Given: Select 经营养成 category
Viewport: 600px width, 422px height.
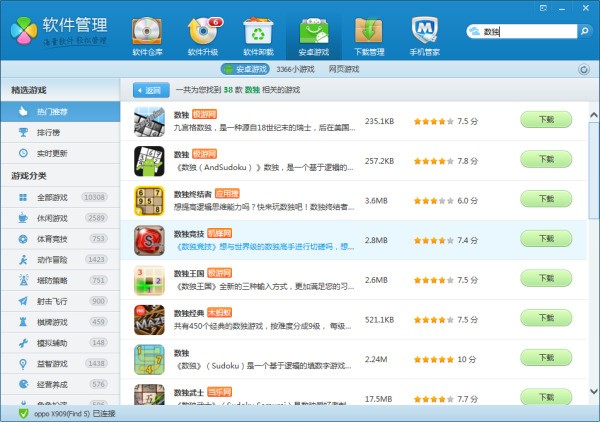Looking at the screenshot, I should tap(60, 384).
